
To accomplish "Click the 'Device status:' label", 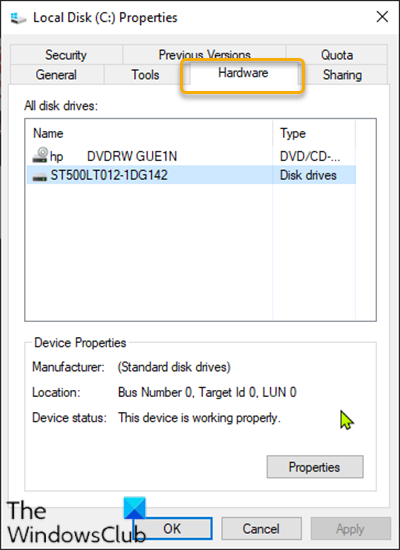I will pyautogui.click(x=69, y=418).
